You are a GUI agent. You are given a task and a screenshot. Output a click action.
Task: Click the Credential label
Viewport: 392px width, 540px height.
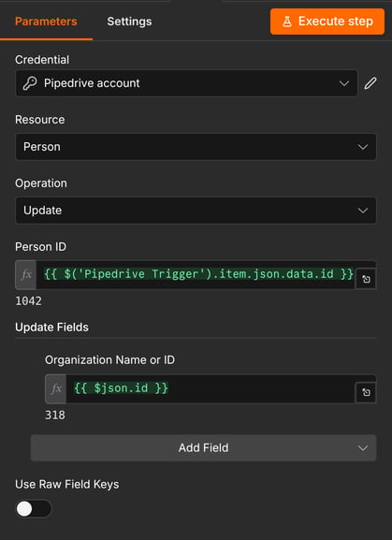[x=42, y=60]
